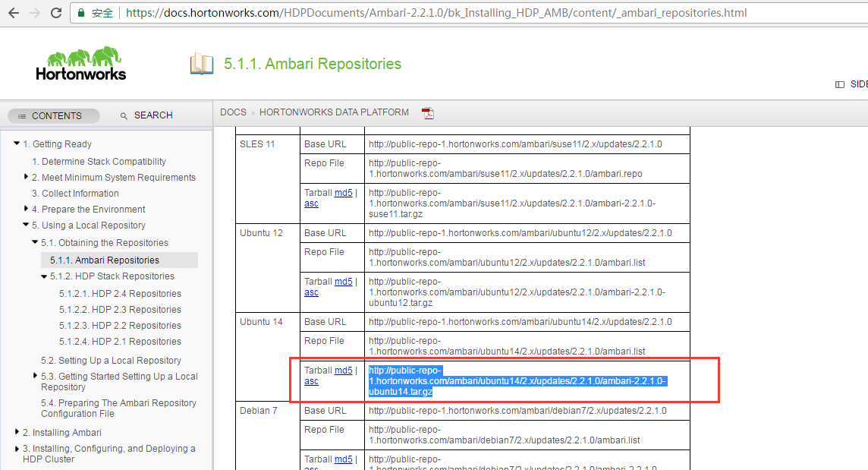
Task: Open the Ubuntu 12 Tarball md5 link
Action: pos(344,282)
